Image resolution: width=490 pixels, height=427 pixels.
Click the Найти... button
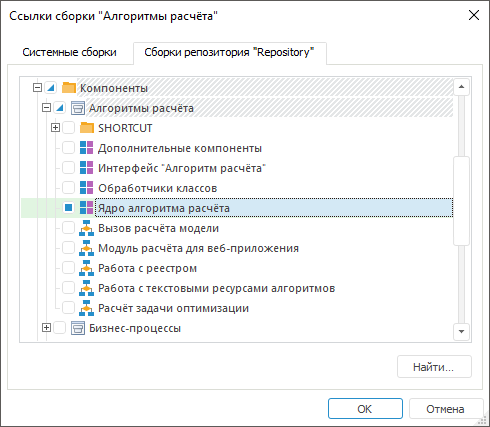434,367
